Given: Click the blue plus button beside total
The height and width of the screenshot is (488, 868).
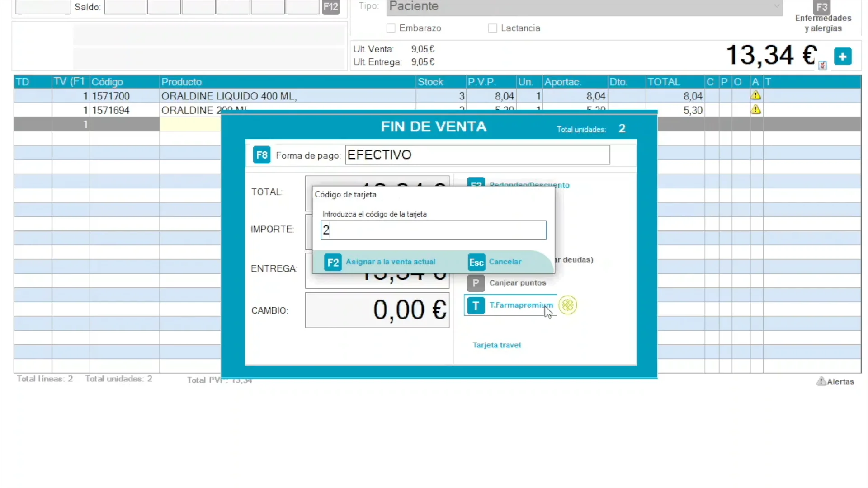Looking at the screenshot, I should tap(842, 57).
